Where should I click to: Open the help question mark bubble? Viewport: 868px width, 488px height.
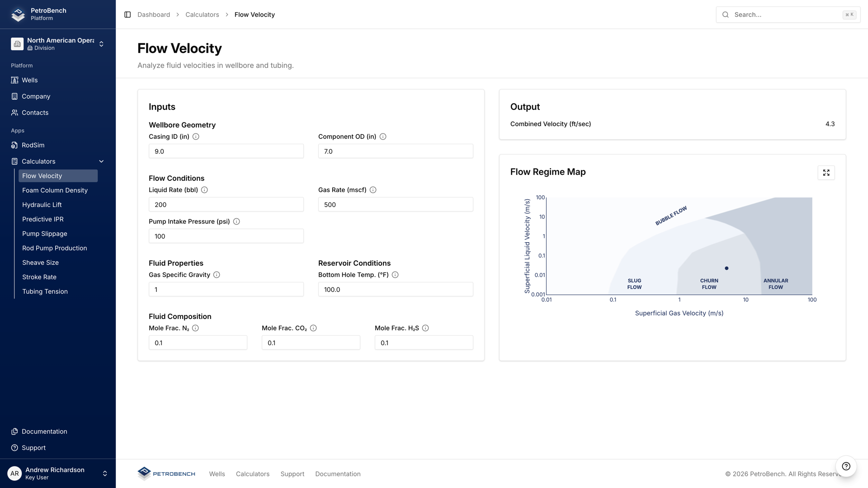point(846,466)
